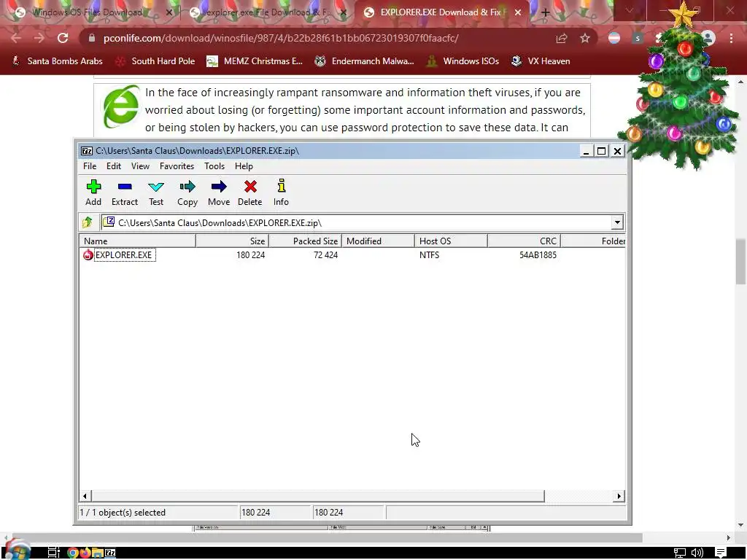Delete the selected file with the red X

250,192
